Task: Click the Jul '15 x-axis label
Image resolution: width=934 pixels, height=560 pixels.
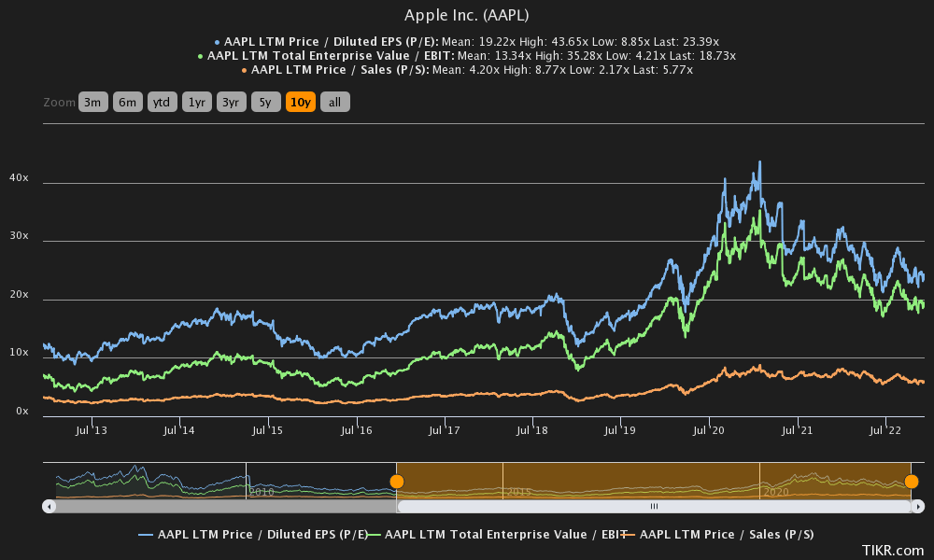Action: 267,430
